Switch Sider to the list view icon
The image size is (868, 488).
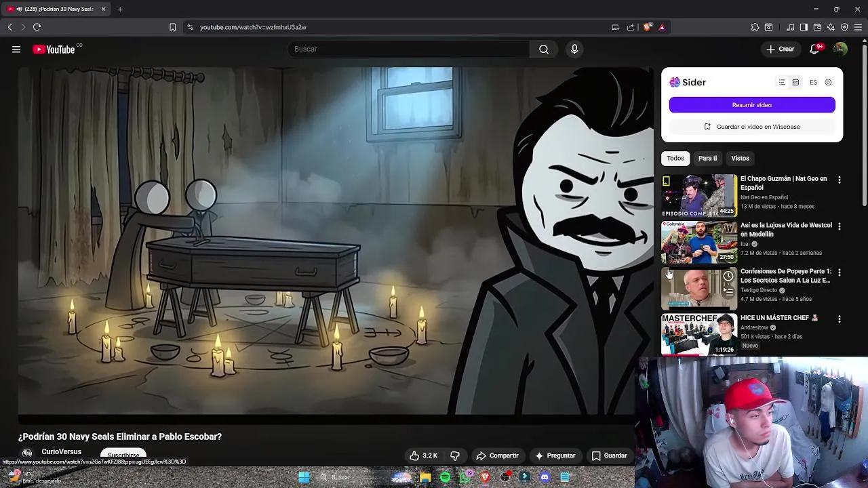pos(781,82)
